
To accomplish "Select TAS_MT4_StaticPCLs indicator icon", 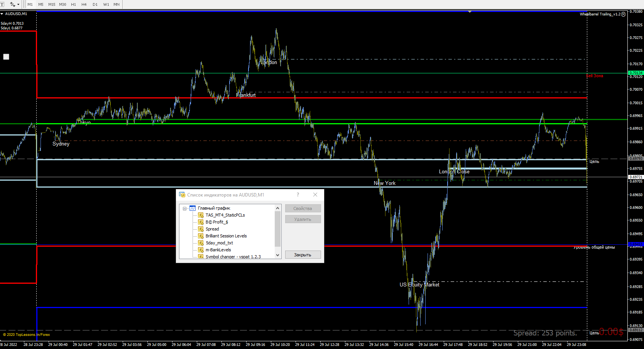I will click(x=201, y=215).
